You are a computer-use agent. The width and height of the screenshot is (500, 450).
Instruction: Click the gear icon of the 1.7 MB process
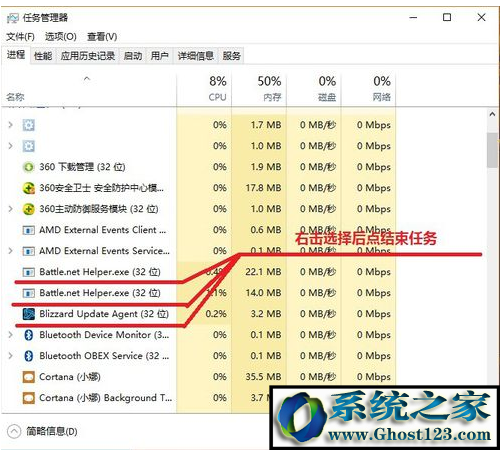pos(29,125)
